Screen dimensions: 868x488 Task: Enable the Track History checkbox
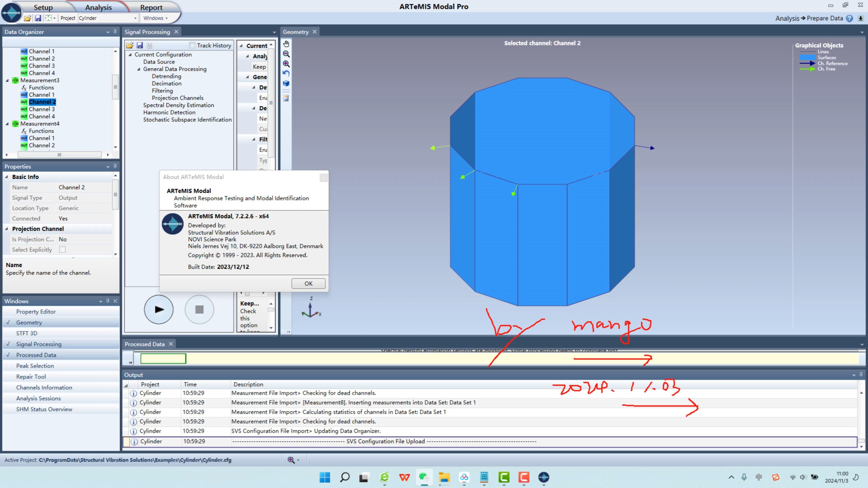192,45
